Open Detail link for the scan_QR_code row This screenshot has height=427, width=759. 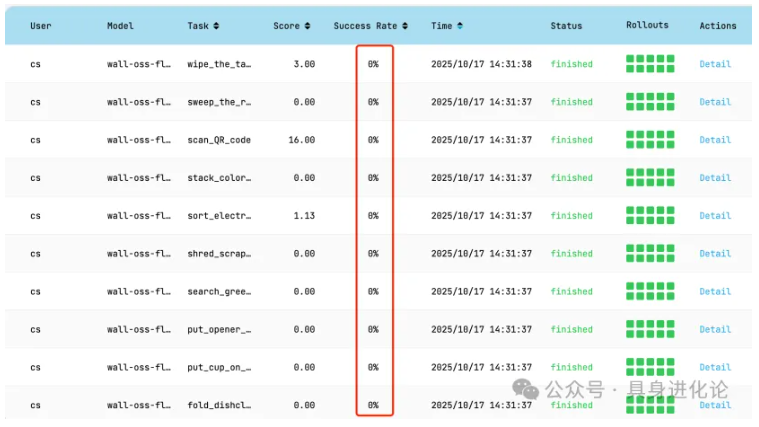click(715, 140)
